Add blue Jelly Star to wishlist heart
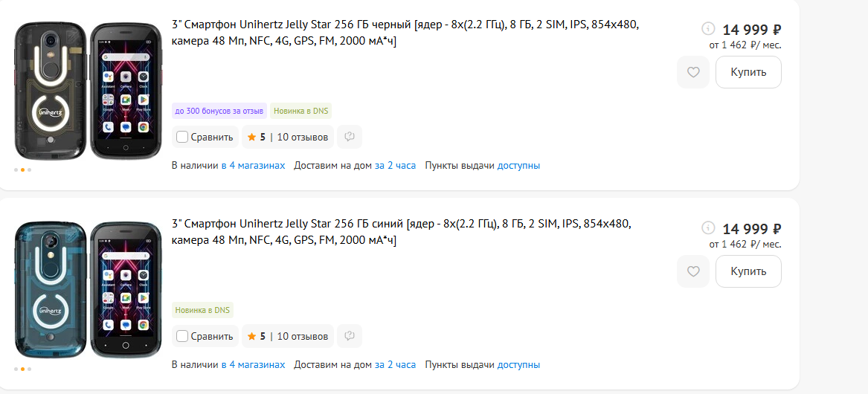The image size is (868, 394). pyautogui.click(x=693, y=271)
